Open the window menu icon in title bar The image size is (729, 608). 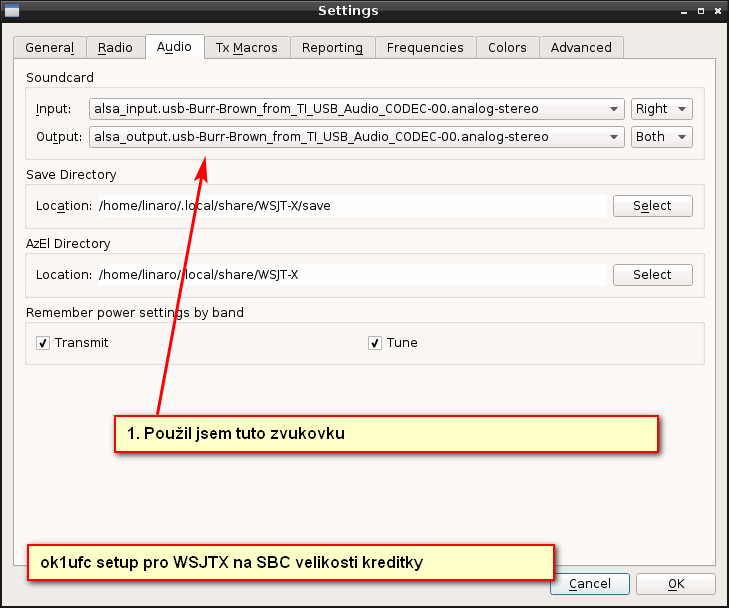[12, 10]
